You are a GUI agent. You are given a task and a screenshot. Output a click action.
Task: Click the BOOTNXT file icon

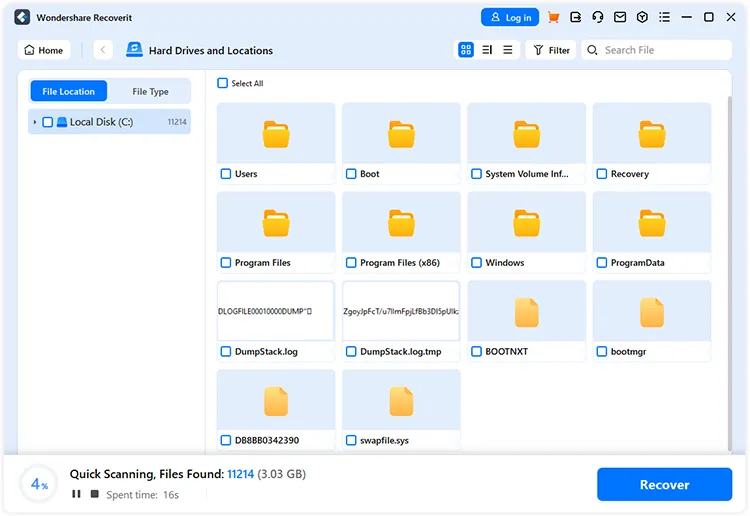[527, 312]
